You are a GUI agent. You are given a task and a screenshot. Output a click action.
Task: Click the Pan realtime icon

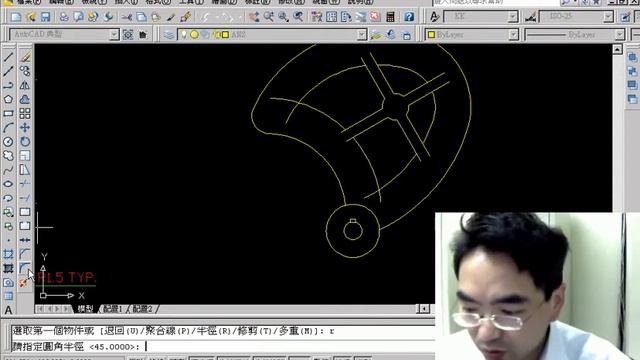click(x=254, y=17)
